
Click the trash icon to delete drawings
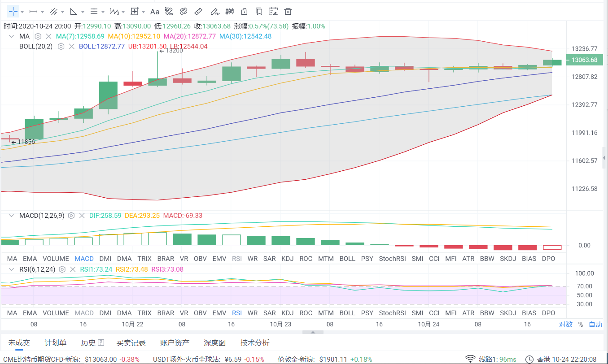[288, 11]
